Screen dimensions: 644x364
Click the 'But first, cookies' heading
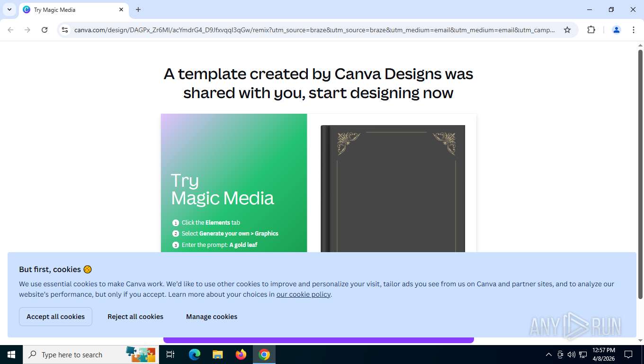click(x=55, y=269)
